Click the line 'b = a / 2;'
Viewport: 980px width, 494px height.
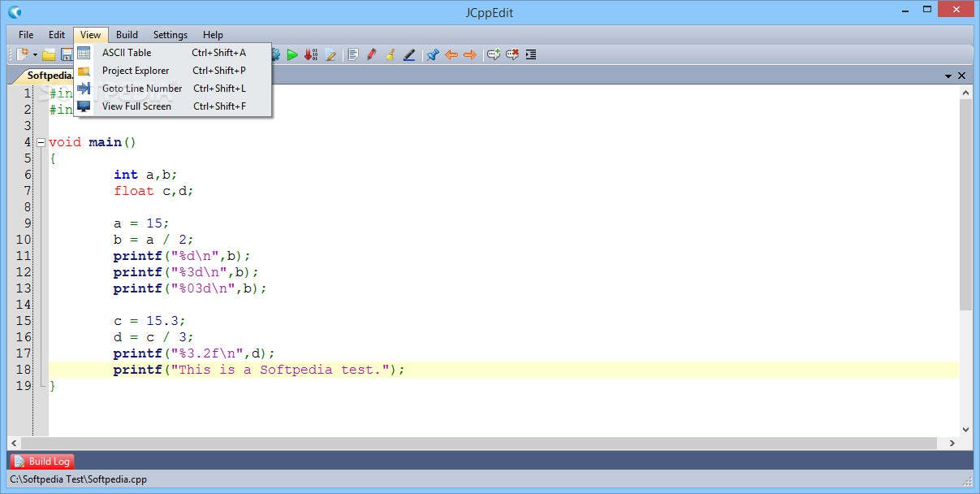point(153,240)
